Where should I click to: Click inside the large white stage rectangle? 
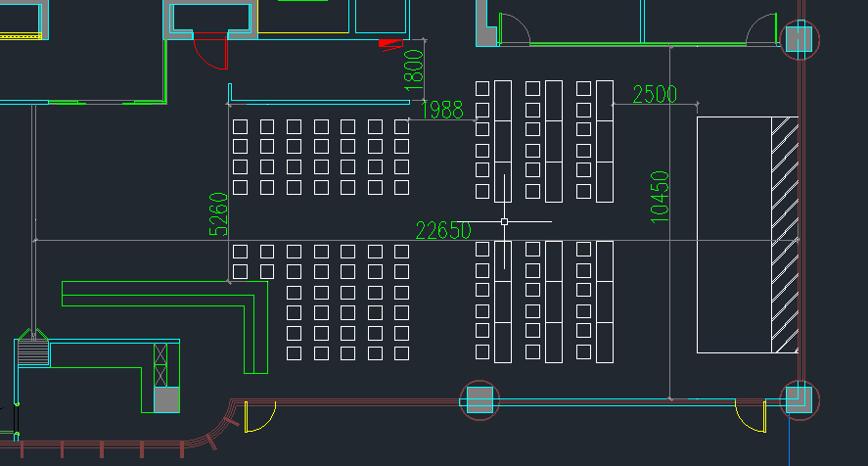coord(734,235)
